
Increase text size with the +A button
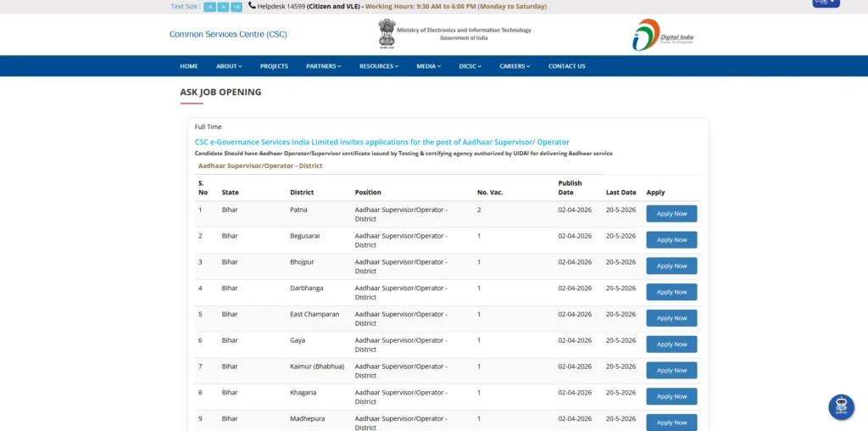(x=236, y=7)
